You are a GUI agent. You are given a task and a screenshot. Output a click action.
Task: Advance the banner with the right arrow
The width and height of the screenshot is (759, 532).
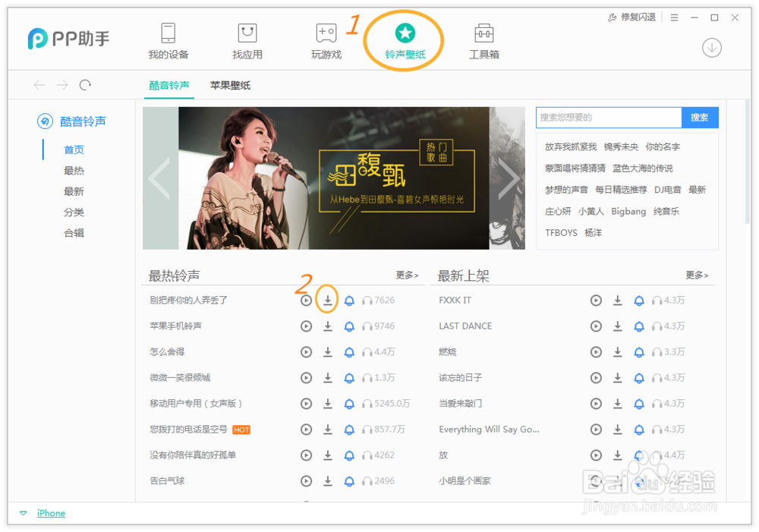point(510,178)
